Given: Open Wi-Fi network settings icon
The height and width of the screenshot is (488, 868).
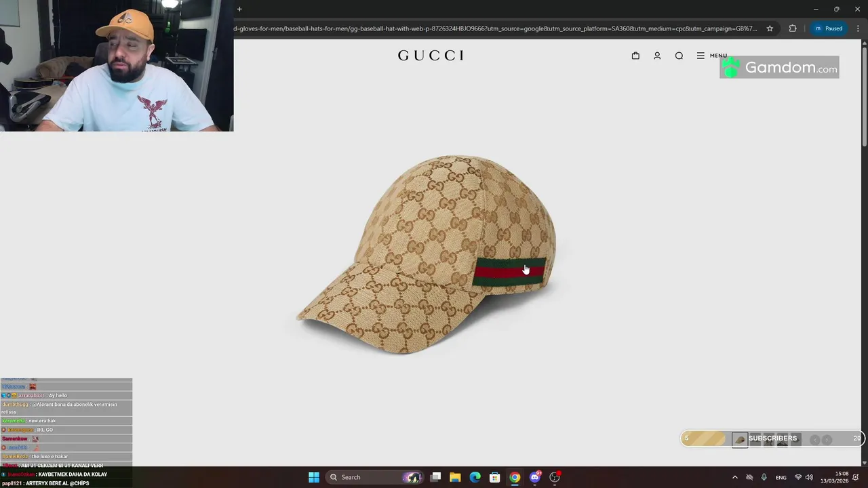Looking at the screenshot, I should pyautogui.click(x=798, y=477).
